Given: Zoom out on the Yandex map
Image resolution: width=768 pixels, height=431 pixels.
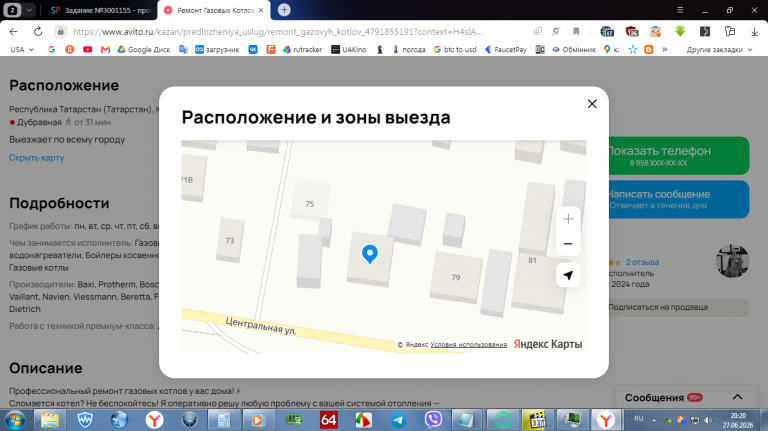Looking at the screenshot, I should click(x=568, y=243).
